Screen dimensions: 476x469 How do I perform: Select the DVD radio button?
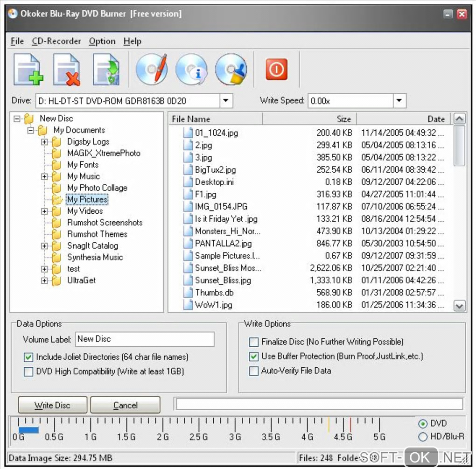[x=423, y=423]
